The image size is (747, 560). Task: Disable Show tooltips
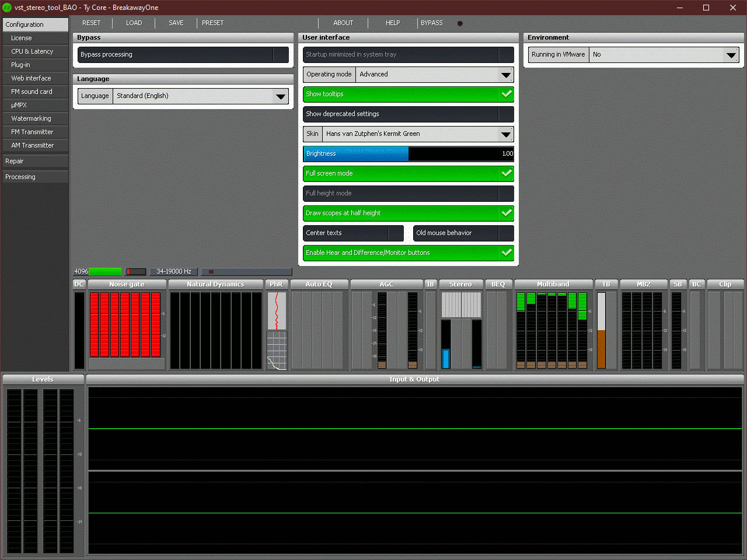pyautogui.click(x=409, y=94)
